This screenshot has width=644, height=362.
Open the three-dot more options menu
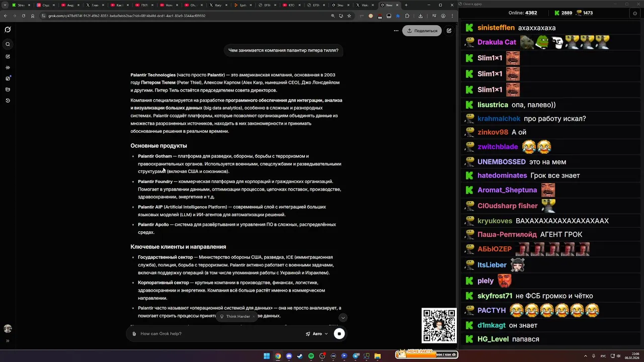click(x=396, y=31)
